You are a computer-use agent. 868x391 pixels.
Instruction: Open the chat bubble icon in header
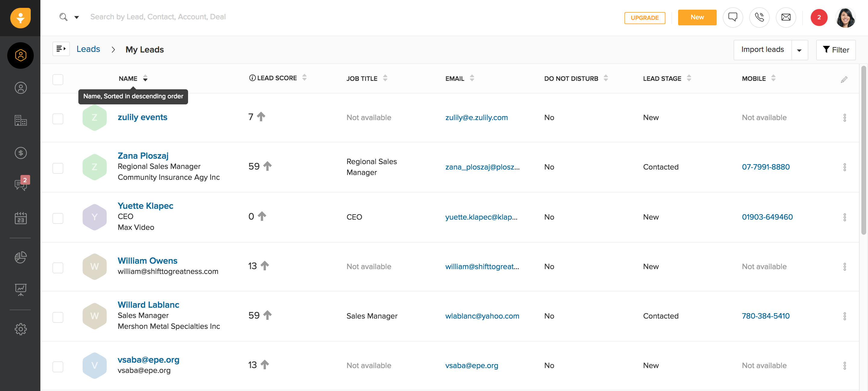point(733,17)
